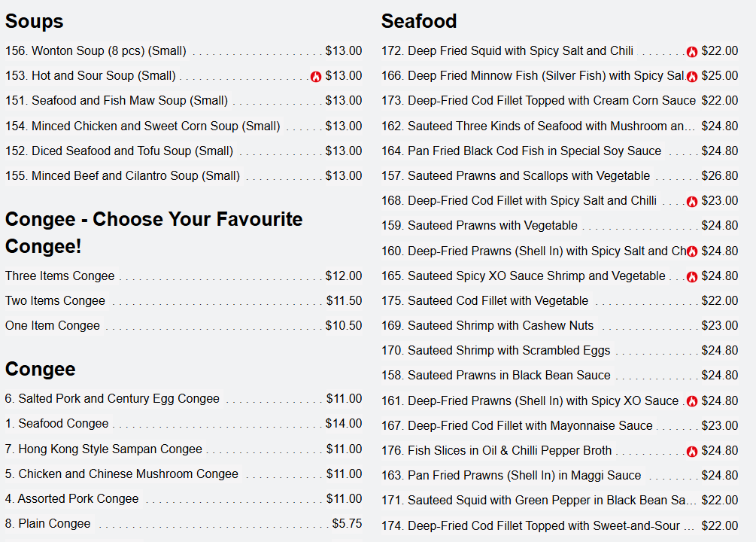Click spicy icon for item 160 Deep-Fried Prawns

(692, 251)
